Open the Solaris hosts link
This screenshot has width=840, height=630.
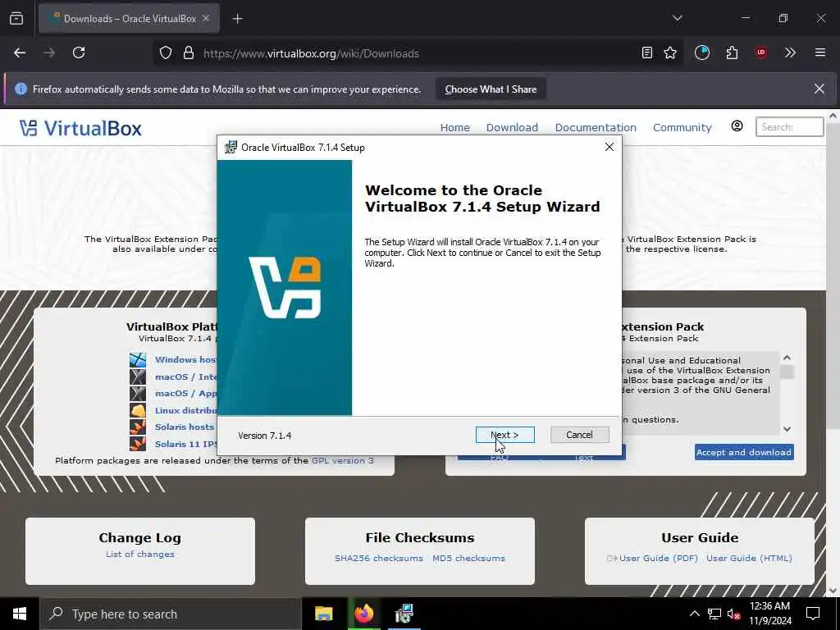(x=185, y=427)
